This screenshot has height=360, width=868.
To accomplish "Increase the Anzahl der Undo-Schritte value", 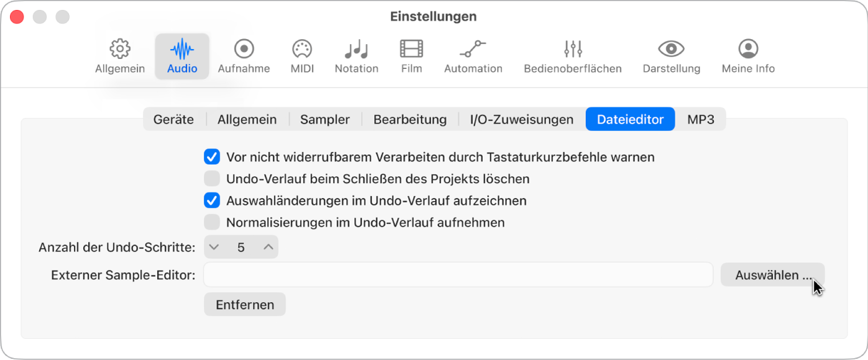I will [x=268, y=246].
